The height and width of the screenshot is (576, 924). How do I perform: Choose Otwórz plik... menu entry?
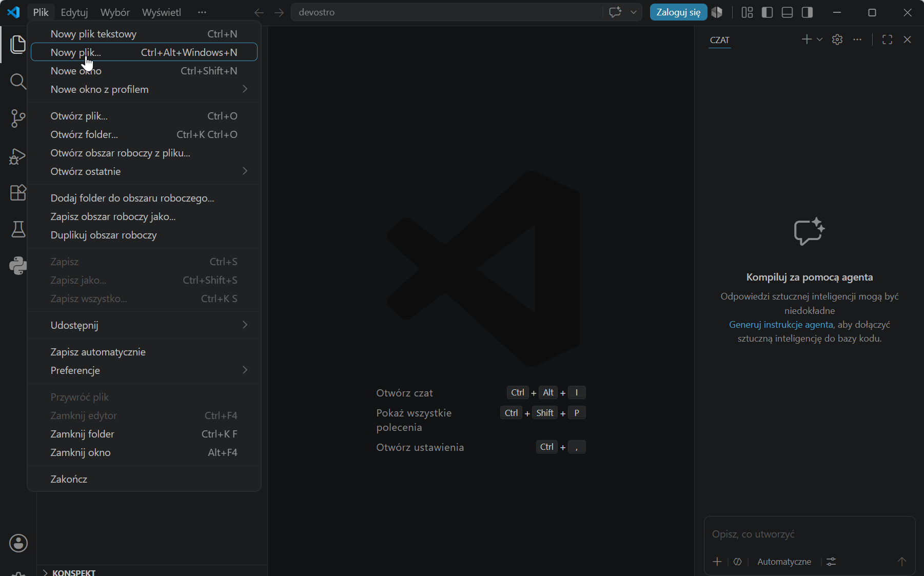(144, 116)
